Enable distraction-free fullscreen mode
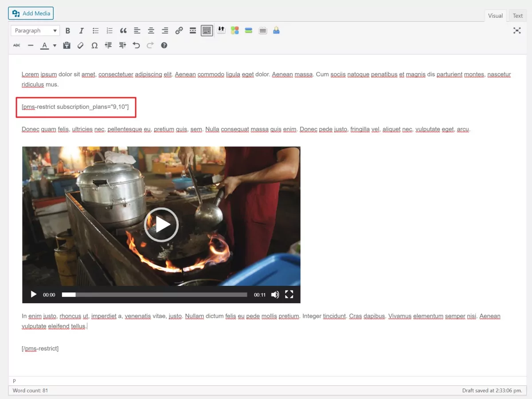The image size is (532, 399). pyautogui.click(x=517, y=31)
